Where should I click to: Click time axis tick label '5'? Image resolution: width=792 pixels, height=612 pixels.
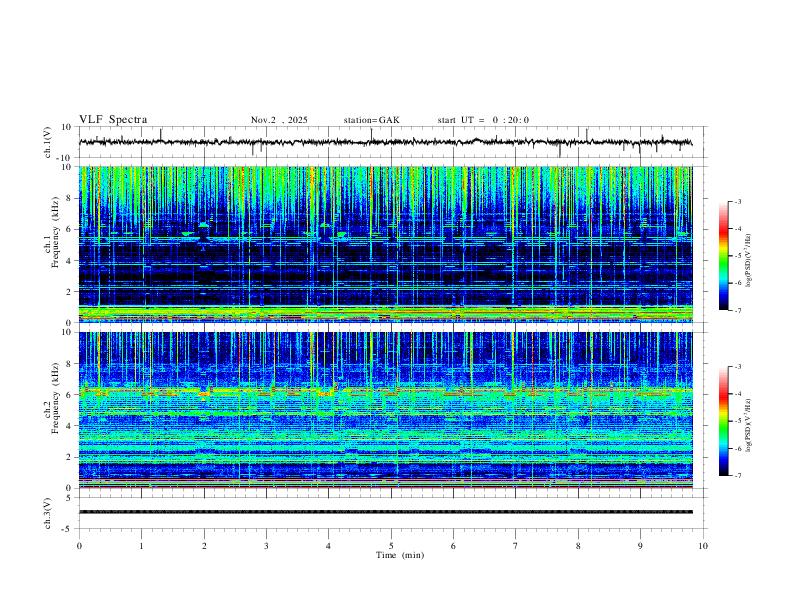click(391, 546)
